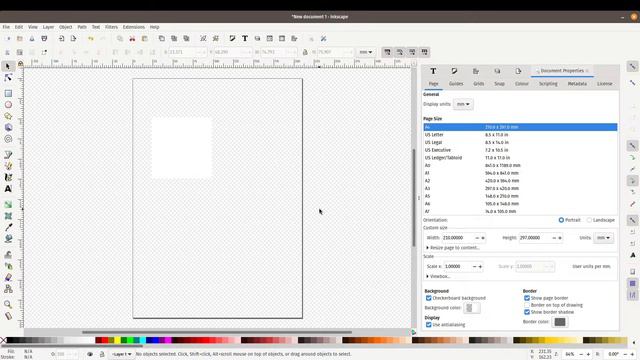The image size is (640, 360).
Task: Toggle the Checkerboard background checkbox
Action: point(429,298)
